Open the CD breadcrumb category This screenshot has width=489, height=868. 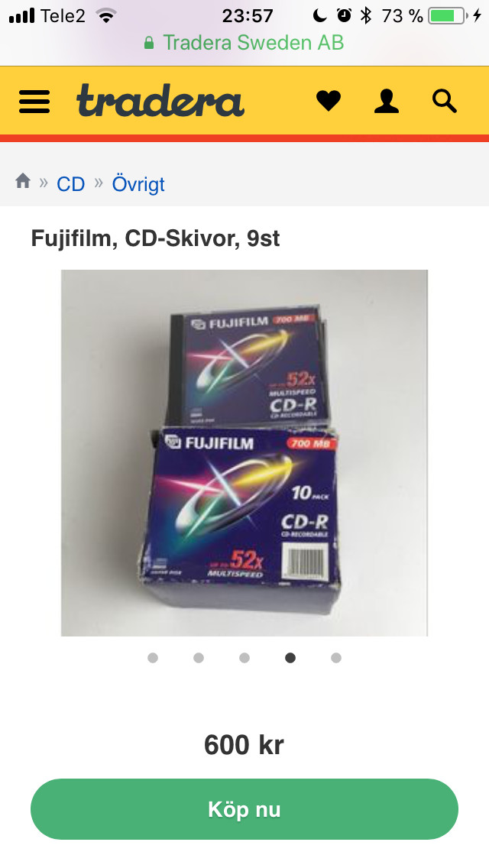[x=71, y=184]
